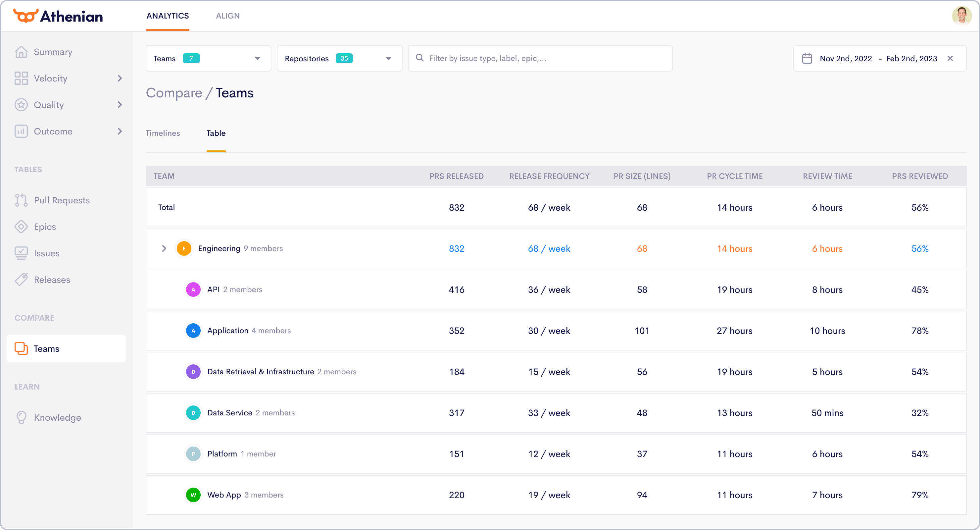Viewport: 980px width, 530px height.
Task: Switch to the ALIGN top tab
Action: (x=227, y=16)
